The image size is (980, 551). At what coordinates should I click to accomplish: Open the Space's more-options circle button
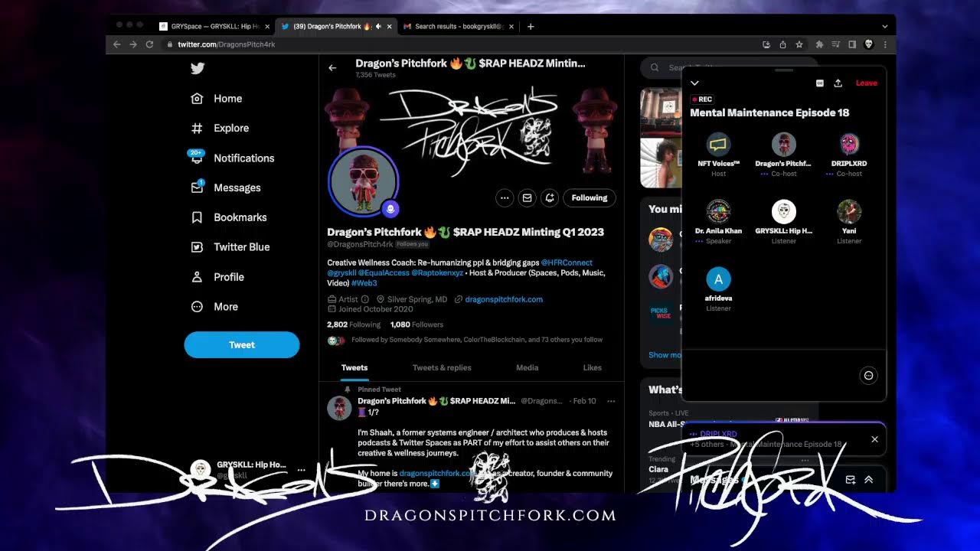(x=868, y=376)
